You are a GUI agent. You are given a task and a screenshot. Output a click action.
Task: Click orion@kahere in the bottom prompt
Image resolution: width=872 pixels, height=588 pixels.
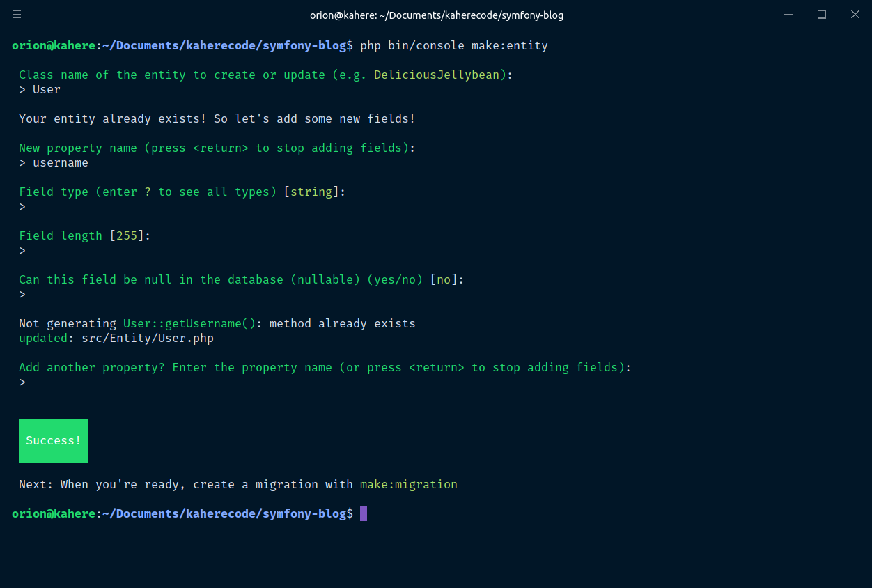click(x=54, y=514)
